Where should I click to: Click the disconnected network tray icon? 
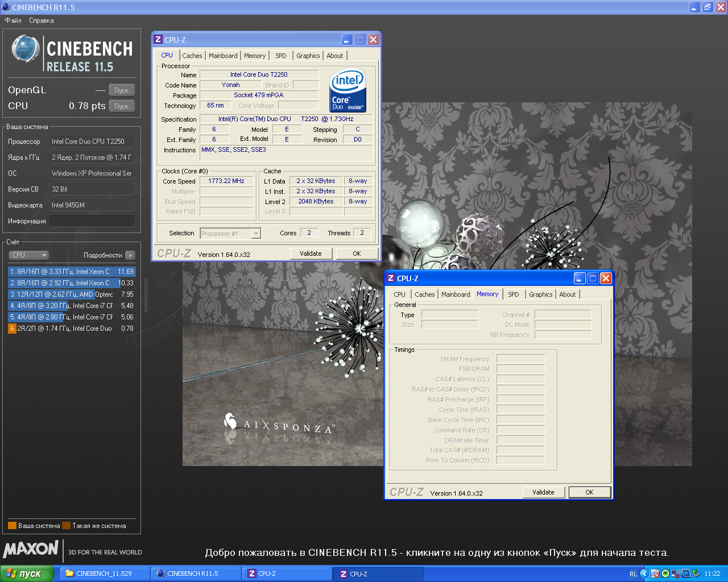click(675, 574)
